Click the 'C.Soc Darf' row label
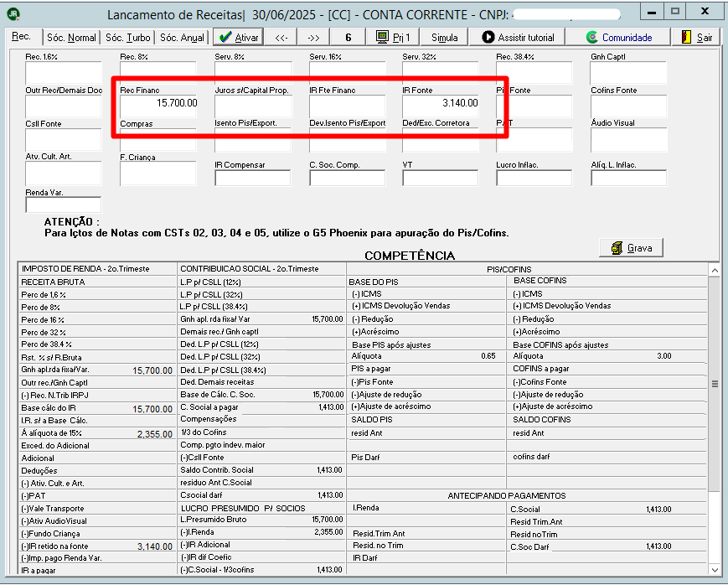728x585 pixels. pos(529,547)
